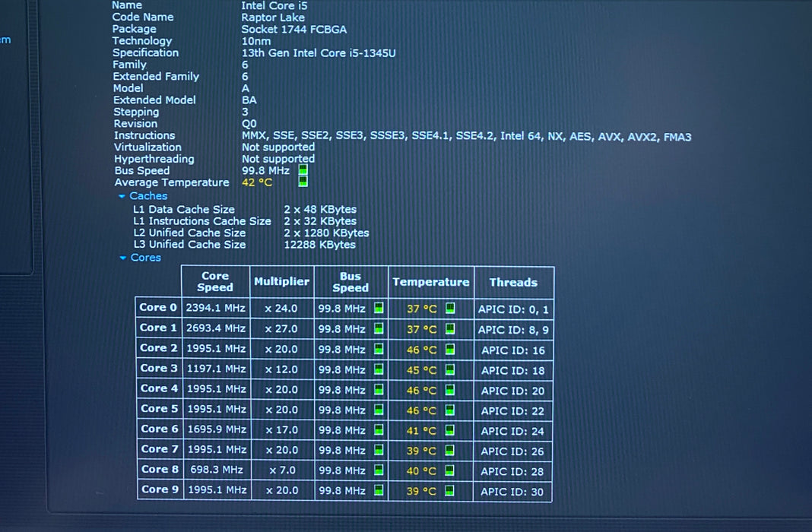The width and height of the screenshot is (812, 532).
Task: Show the temperature graph icon for Core 9
Action: (x=449, y=490)
